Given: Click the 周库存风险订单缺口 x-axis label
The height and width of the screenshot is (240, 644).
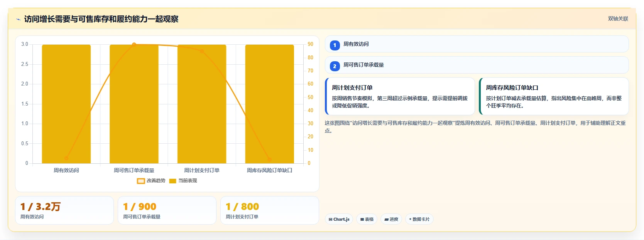Looking at the screenshot, I should coord(269,170).
